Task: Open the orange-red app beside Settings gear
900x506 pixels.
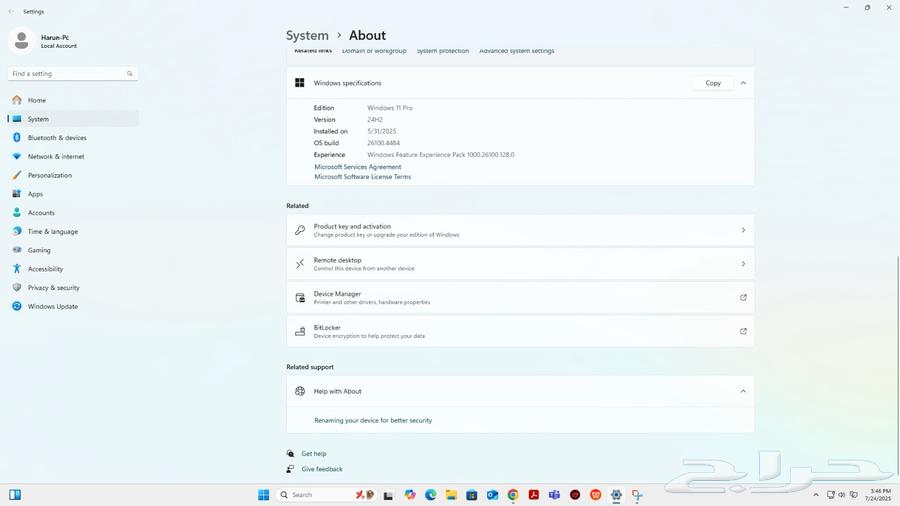Action: pos(596,495)
